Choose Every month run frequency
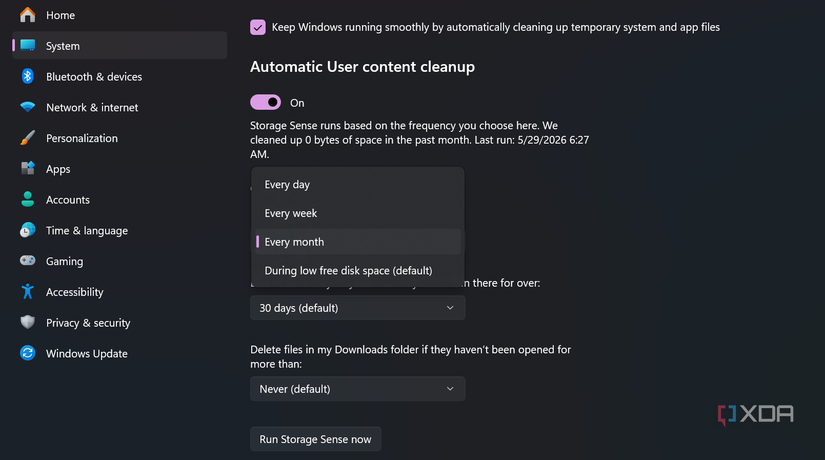 (x=358, y=242)
